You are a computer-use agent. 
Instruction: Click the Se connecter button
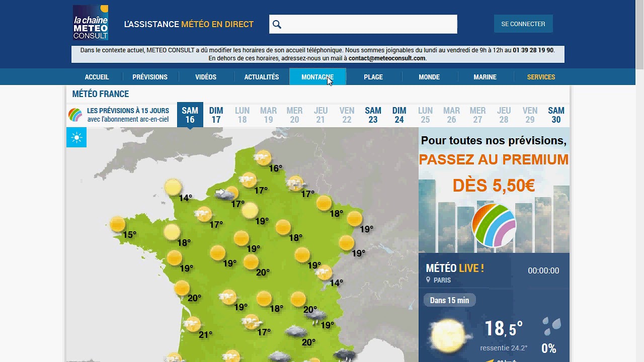(523, 24)
